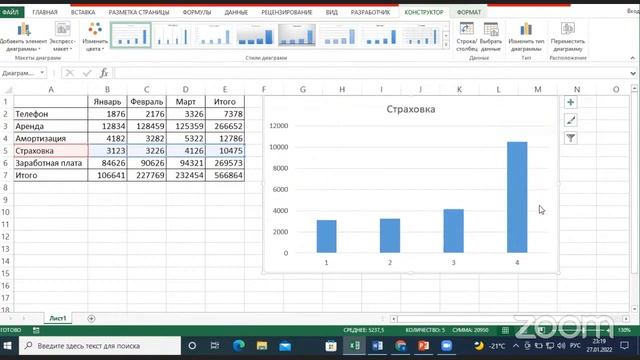The image size is (640, 360).
Task: Click the Select All corner triangle
Action: [x=7, y=89]
